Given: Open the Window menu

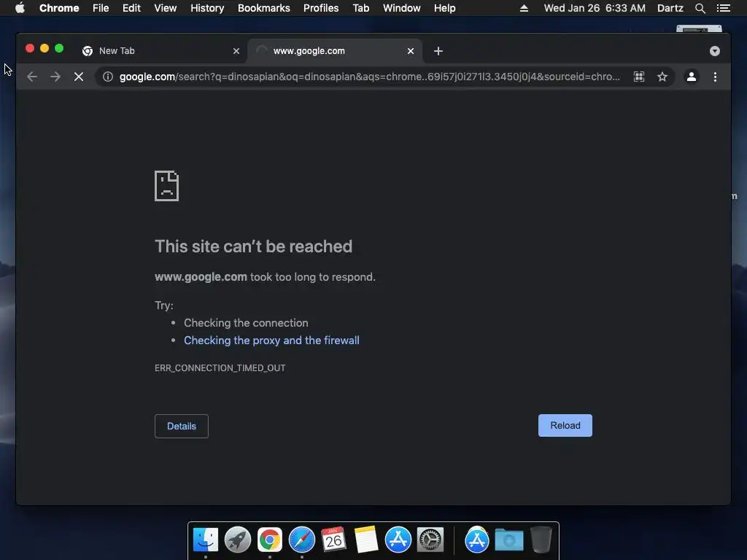Looking at the screenshot, I should click(x=402, y=8).
